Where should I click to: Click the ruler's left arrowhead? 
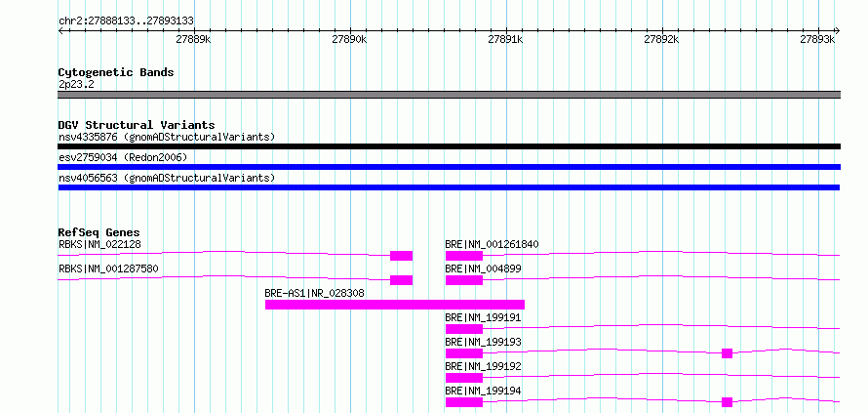click(x=60, y=30)
